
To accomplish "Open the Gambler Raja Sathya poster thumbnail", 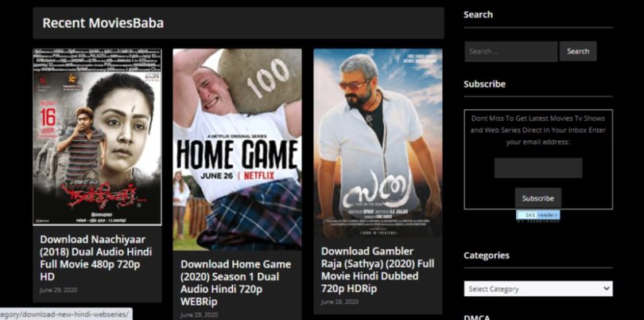I will pos(378,143).
